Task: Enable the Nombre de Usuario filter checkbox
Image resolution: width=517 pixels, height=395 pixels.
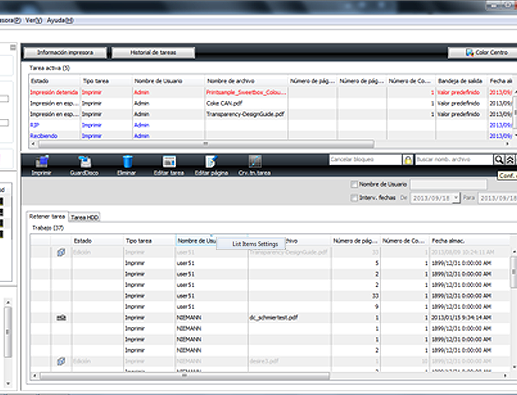Action: (x=354, y=184)
